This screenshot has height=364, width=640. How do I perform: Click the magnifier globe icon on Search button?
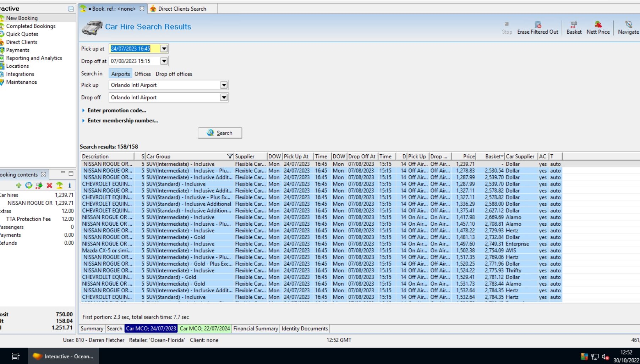tap(210, 133)
